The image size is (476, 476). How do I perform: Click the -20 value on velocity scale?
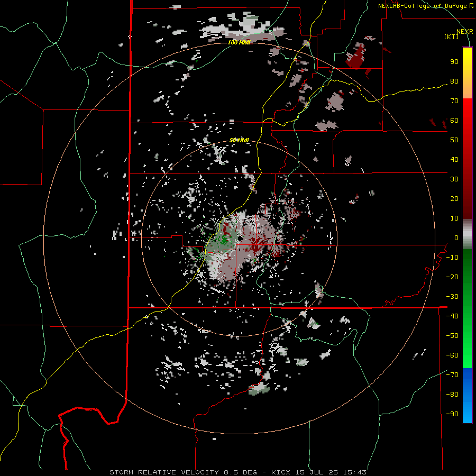pyautogui.click(x=452, y=277)
